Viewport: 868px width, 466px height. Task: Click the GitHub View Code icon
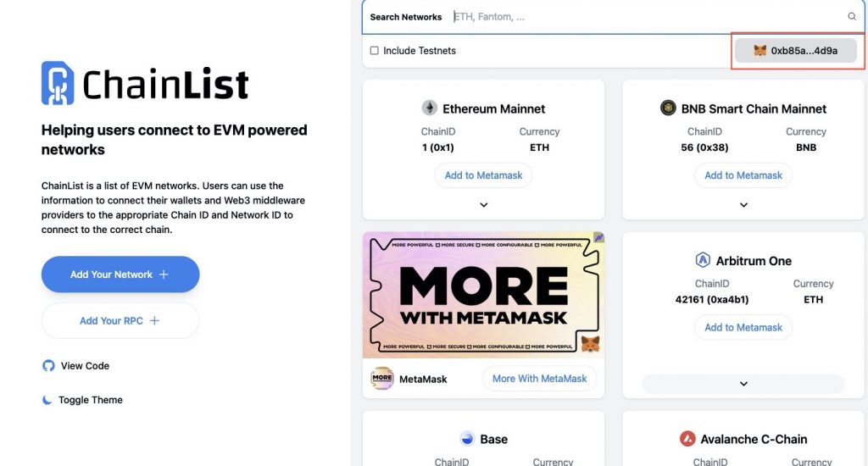[x=48, y=366]
